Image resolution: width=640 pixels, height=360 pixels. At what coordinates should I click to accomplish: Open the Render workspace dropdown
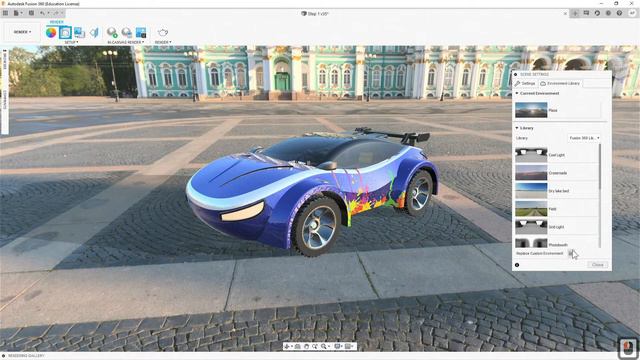tap(22, 32)
